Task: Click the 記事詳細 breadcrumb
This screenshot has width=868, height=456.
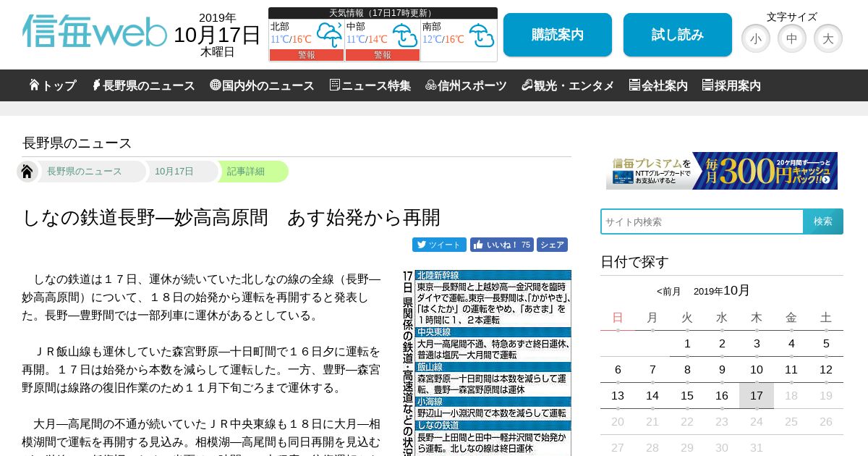Action: 246,172
